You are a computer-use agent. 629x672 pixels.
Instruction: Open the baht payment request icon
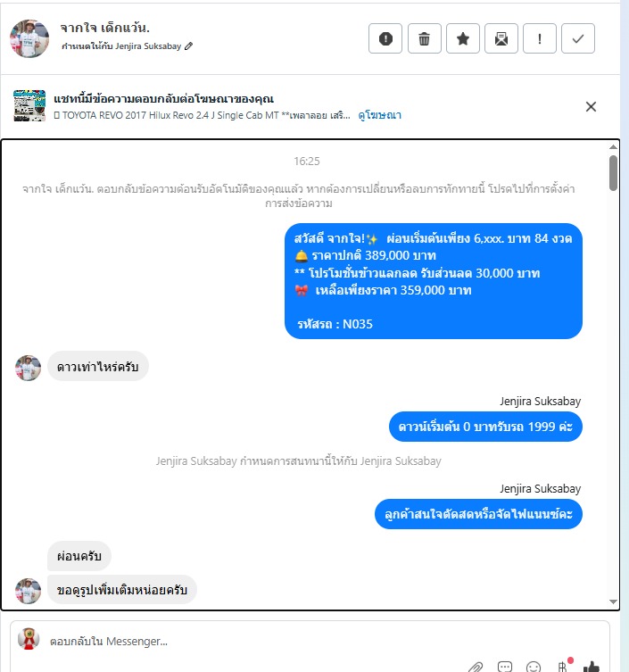click(563, 667)
